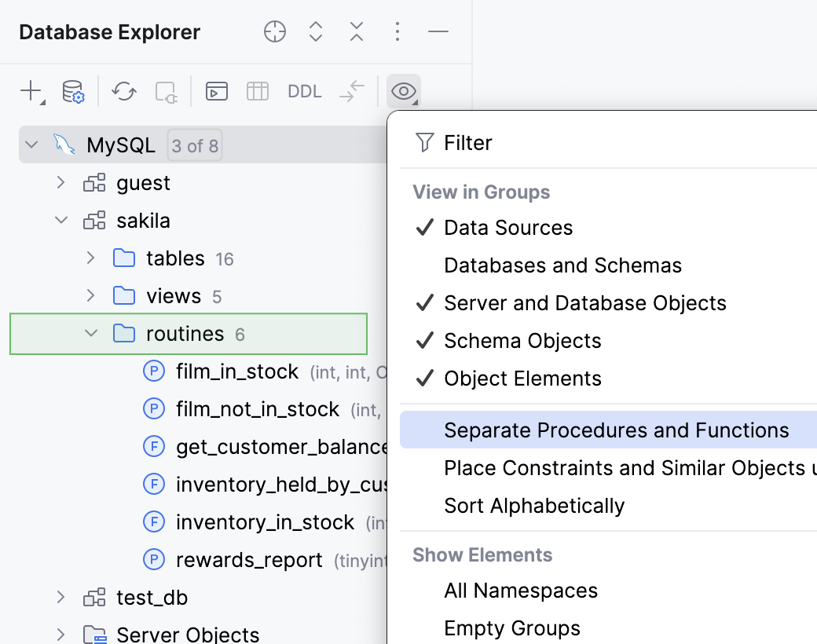Open the Data Source Properties dialog
The height and width of the screenshot is (644, 817).
tap(71, 91)
